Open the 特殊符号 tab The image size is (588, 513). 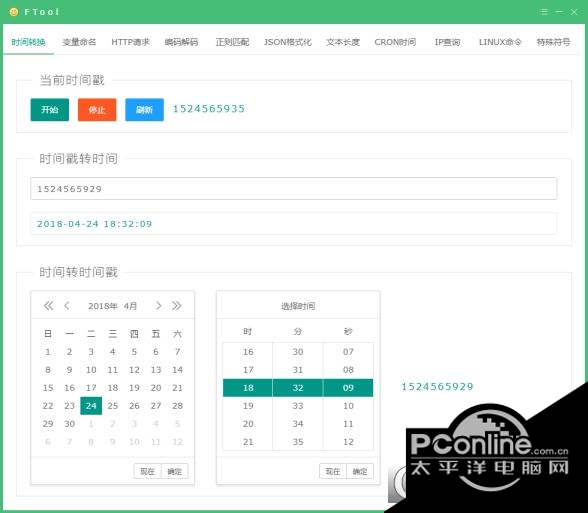pos(553,42)
